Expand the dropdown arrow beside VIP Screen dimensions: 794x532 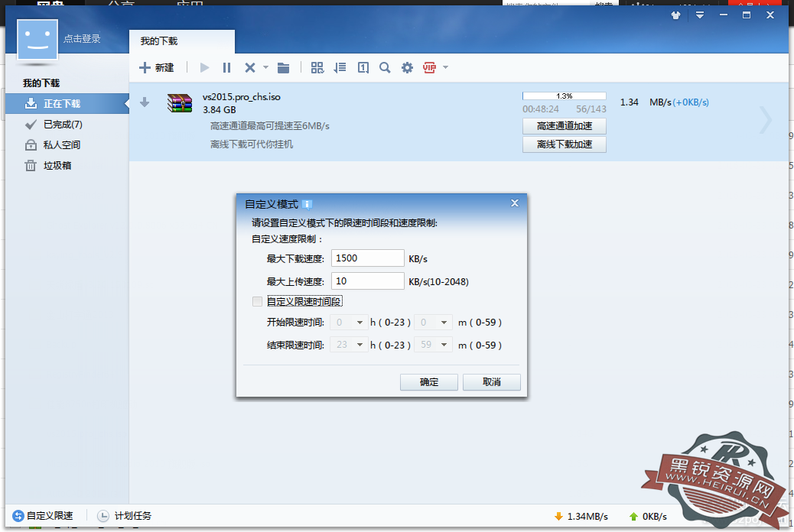point(446,67)
